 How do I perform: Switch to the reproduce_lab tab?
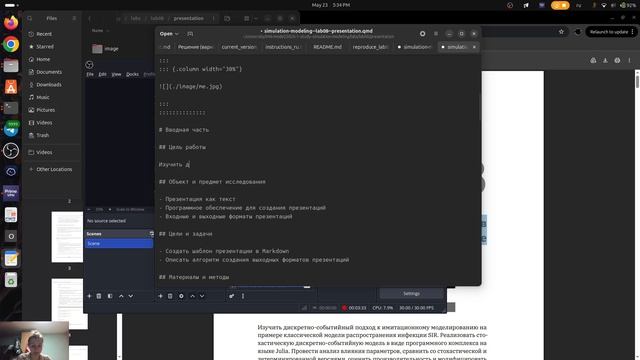point(370,47)
